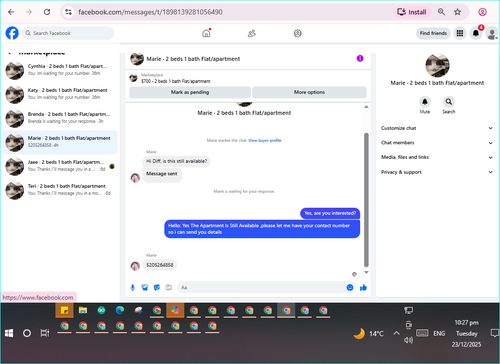Click the chat vertical scrollbar
The image size is (500, 364).
coord(366,200)
